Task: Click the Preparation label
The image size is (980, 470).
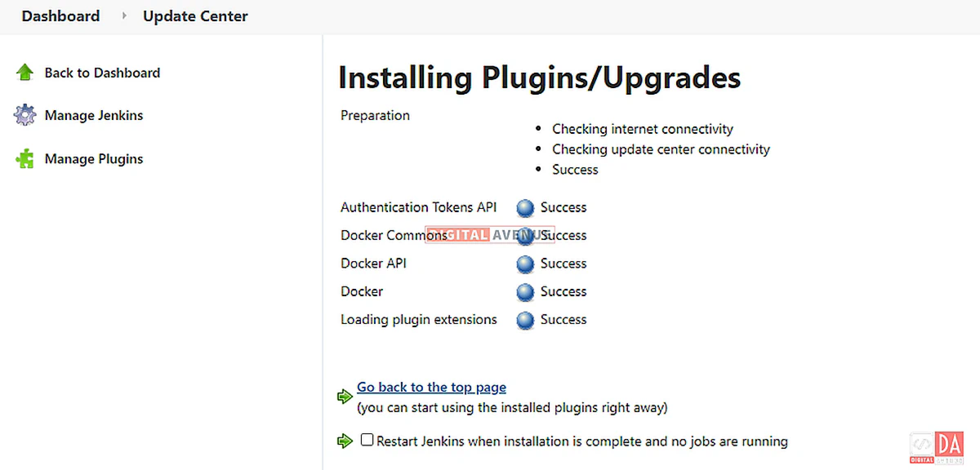Action: pyautogui.click(x=375, y=116)
